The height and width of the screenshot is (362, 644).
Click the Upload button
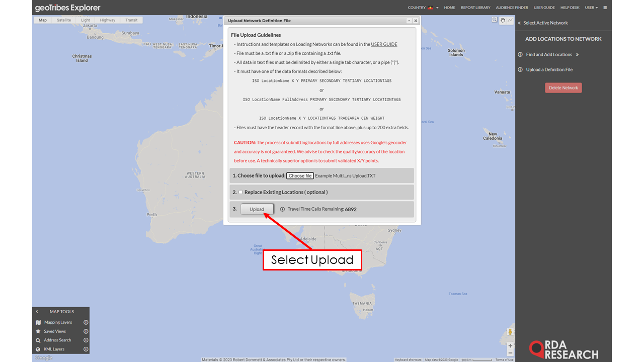[x=257, y=209]
